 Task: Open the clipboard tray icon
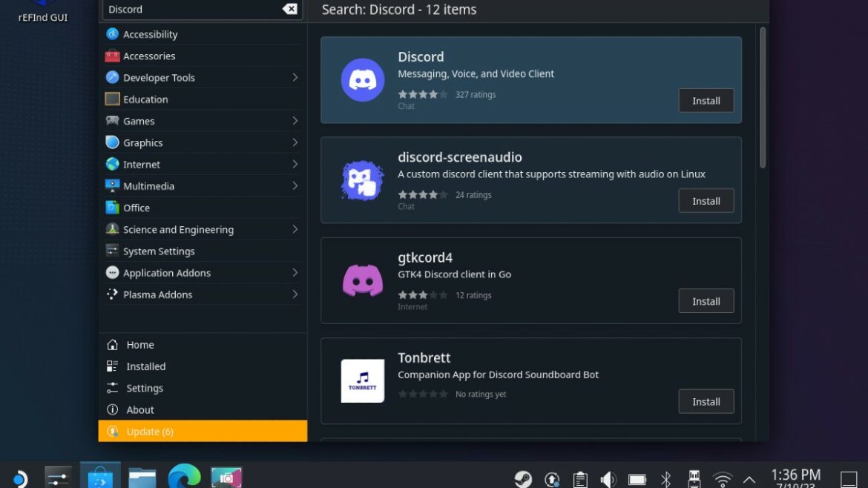580,479
